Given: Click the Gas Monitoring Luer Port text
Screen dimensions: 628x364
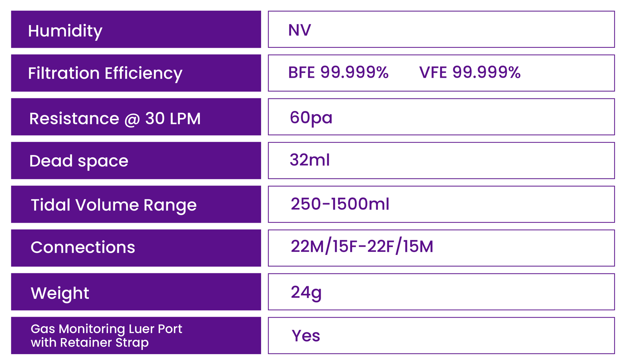Looking at the screenshot, I should pyautogui.click(x=106, y=329).
